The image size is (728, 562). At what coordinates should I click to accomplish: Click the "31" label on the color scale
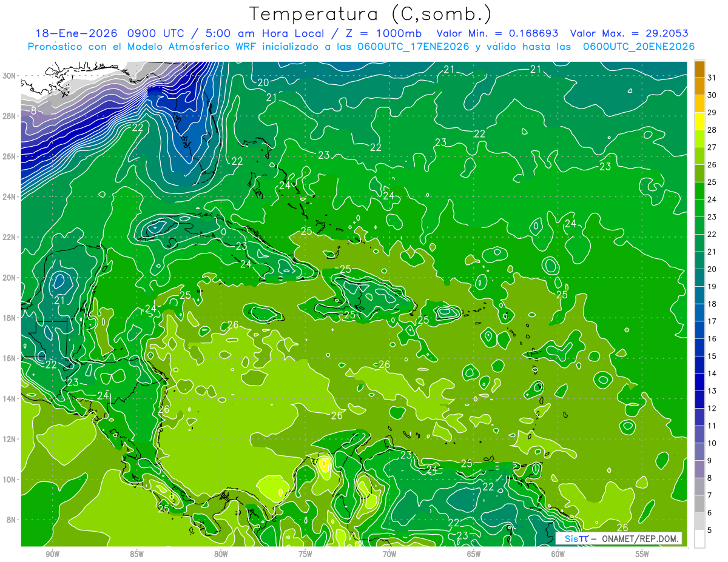tap(712, 77)
